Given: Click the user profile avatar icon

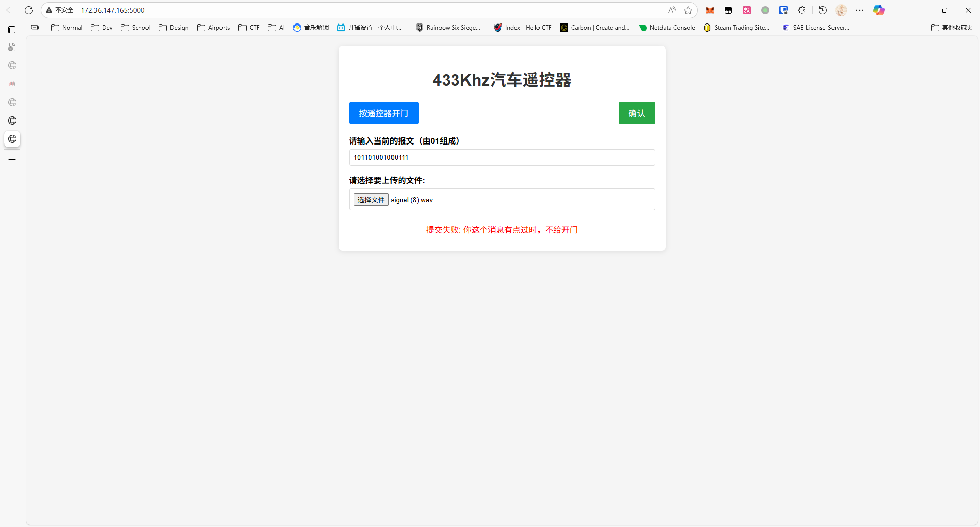Looking at the screenshot, I should (841, 10).
